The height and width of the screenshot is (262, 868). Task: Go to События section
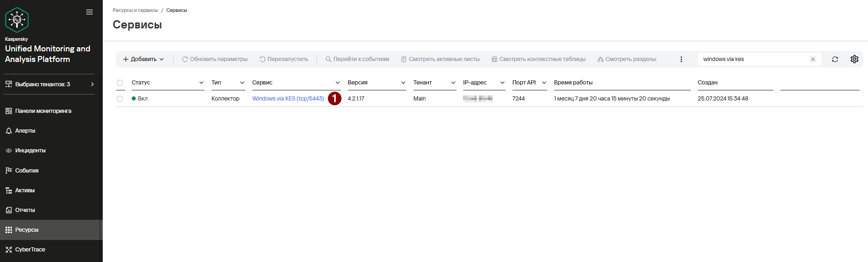pos(27,170)
